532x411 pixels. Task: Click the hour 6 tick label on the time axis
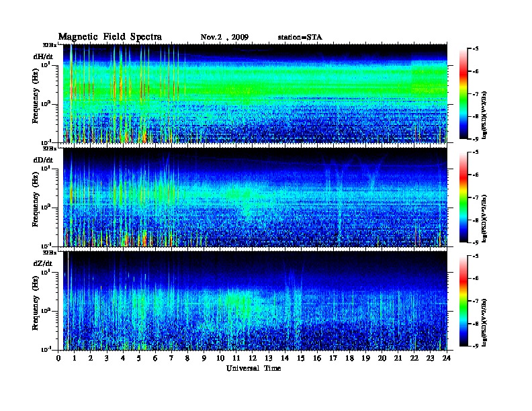[x=155, y=358]
